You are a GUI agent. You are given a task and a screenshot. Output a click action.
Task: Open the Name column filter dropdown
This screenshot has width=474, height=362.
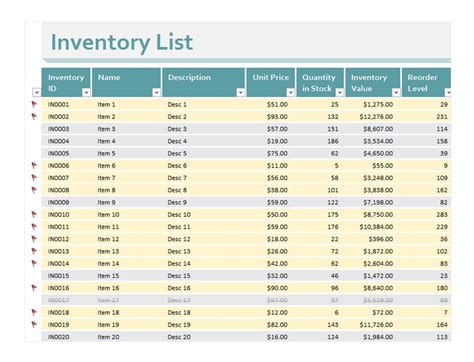click(156, 92)
